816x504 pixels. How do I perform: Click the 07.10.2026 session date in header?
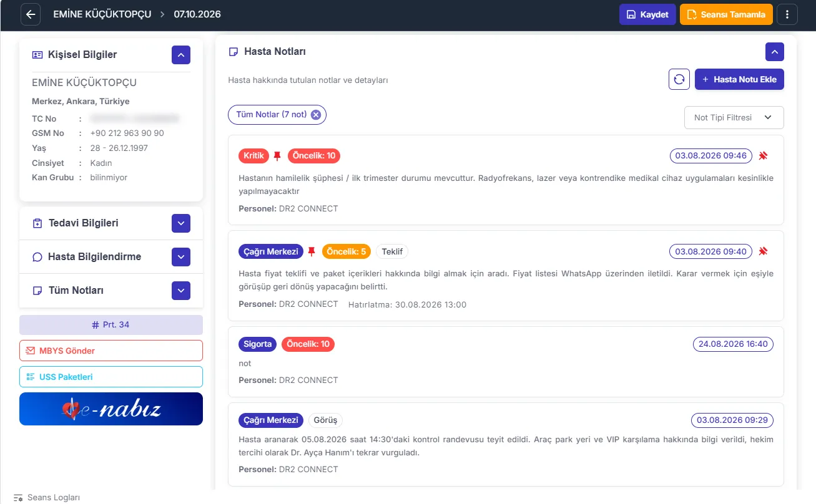[197, 14]
